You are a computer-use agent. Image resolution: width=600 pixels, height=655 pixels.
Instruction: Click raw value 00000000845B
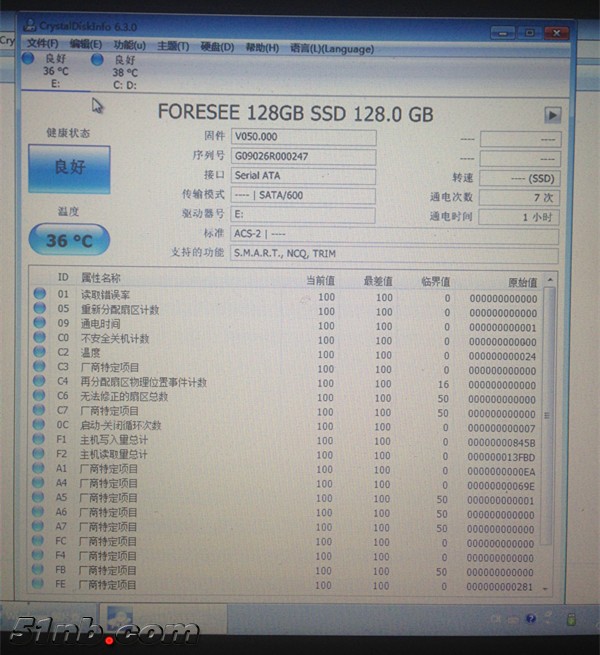tap(501, 443)
